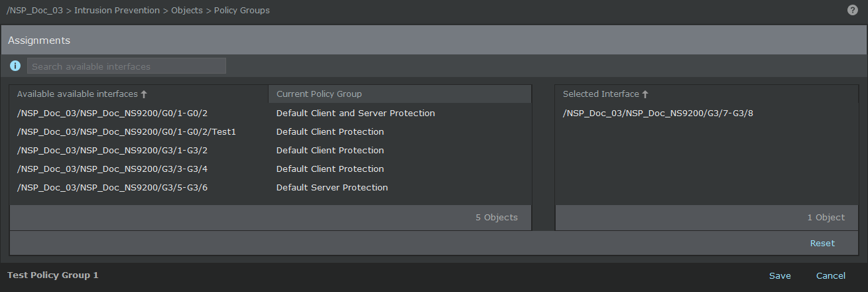Focus the Search available interfaces field
Screen dimensions: 868x292
pyautogui.click(x=127, y=66)
